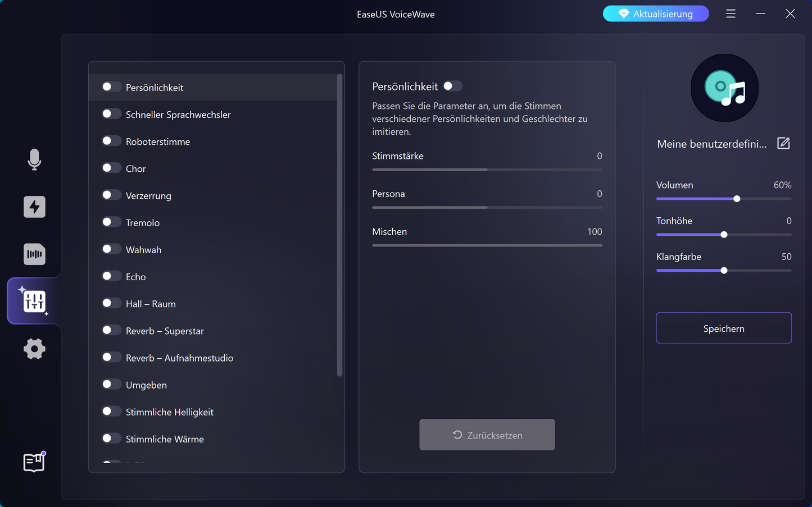Click the music note voice avatar
This screenshot has height=507, width=812.
click(x=724, y=88)
